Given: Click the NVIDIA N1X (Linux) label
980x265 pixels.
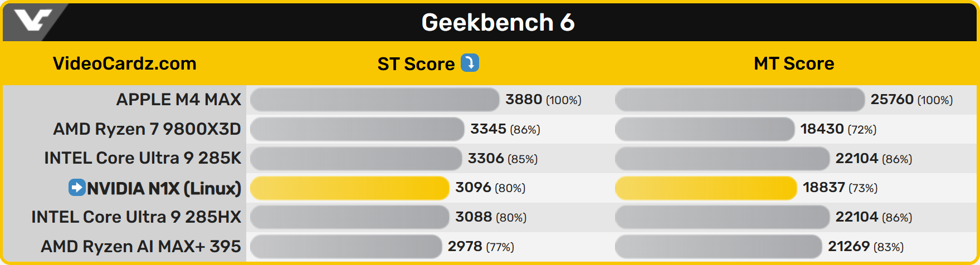Looking at the screenshot, I should coord(164,188).
